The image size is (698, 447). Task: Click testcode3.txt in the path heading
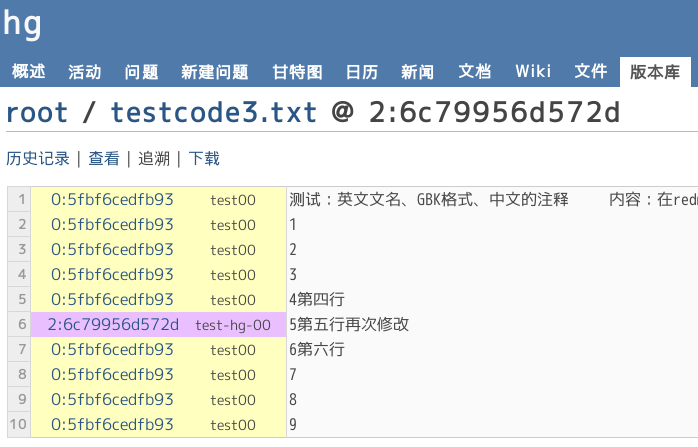[213, 112]
